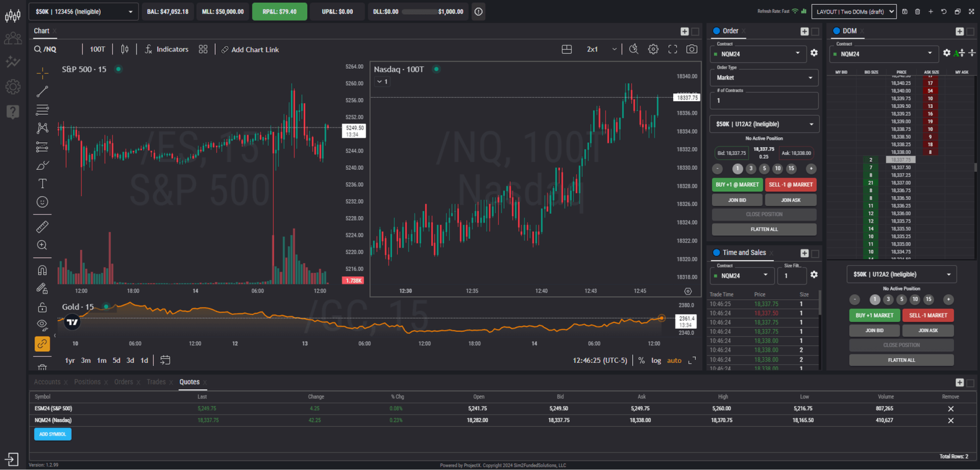Save the current layout
980x470 pixels.
(x=905, y=12)
